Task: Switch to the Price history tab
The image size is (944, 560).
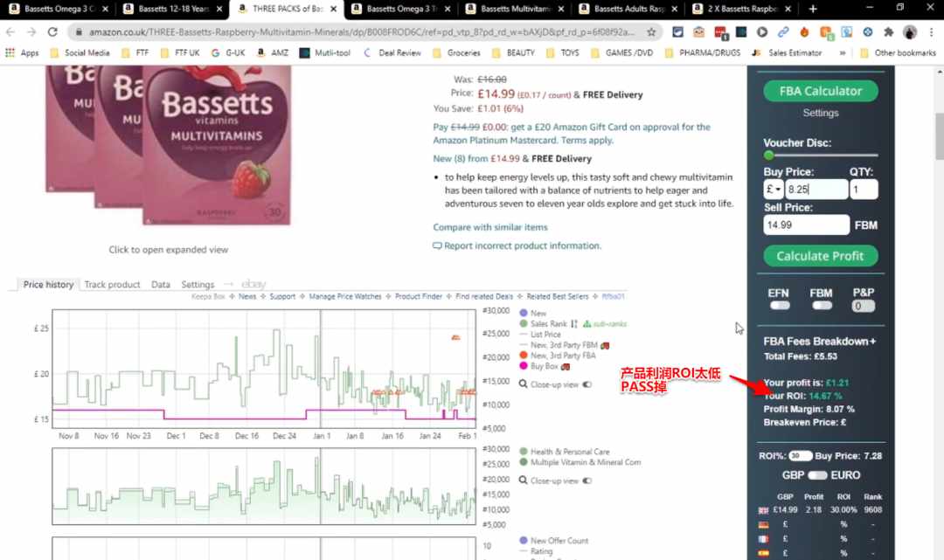Action: pyautogui.click(x=48, y=285)
